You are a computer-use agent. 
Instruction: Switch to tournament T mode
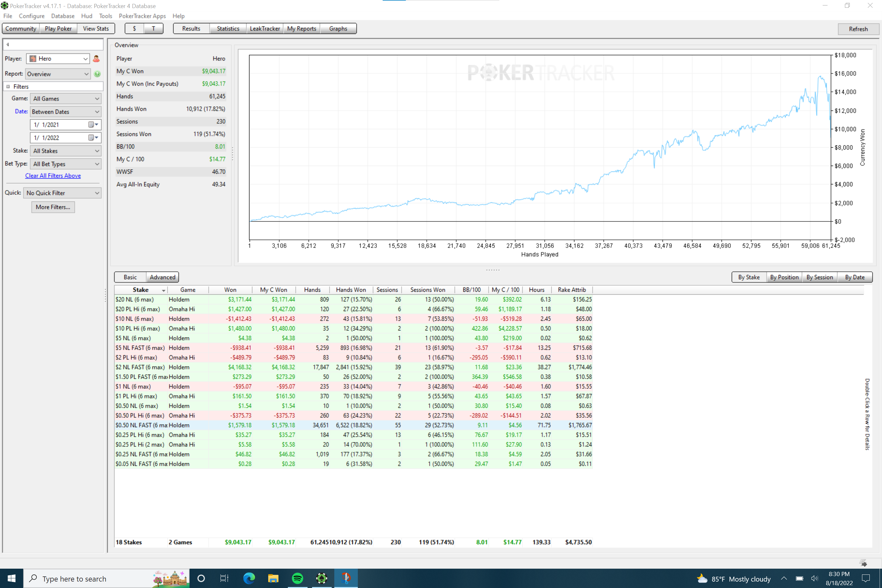[x=153, y=28]
